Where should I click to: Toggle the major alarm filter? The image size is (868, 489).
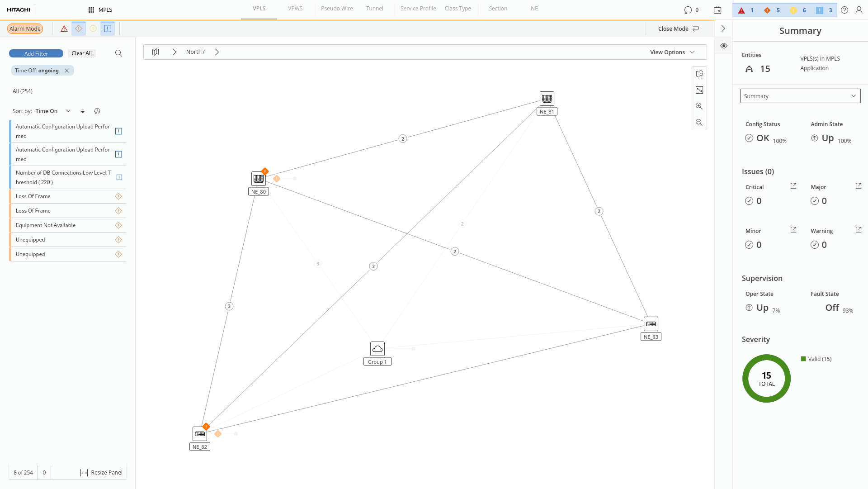point(79,28)
